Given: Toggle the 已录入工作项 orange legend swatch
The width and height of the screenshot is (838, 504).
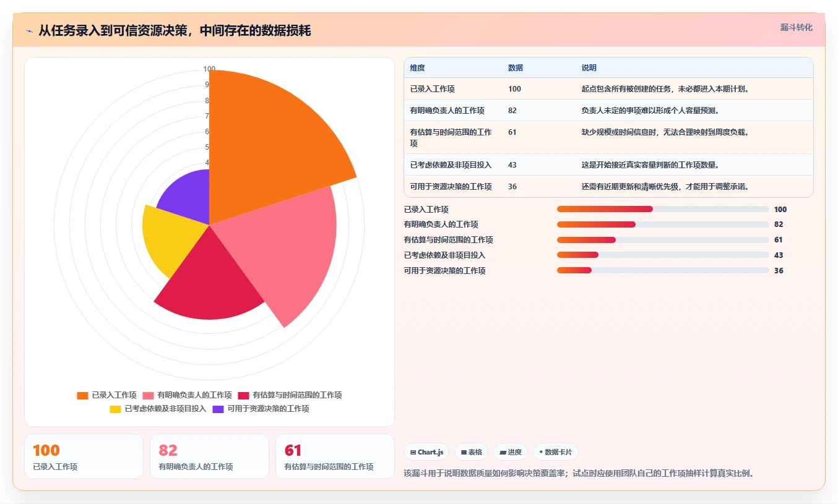Looking at the screenshot, I should click(x=82, y=395).
